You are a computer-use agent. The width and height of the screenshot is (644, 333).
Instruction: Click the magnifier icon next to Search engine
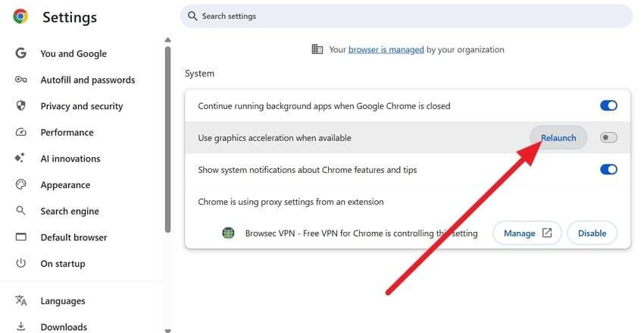click(20, 210)
